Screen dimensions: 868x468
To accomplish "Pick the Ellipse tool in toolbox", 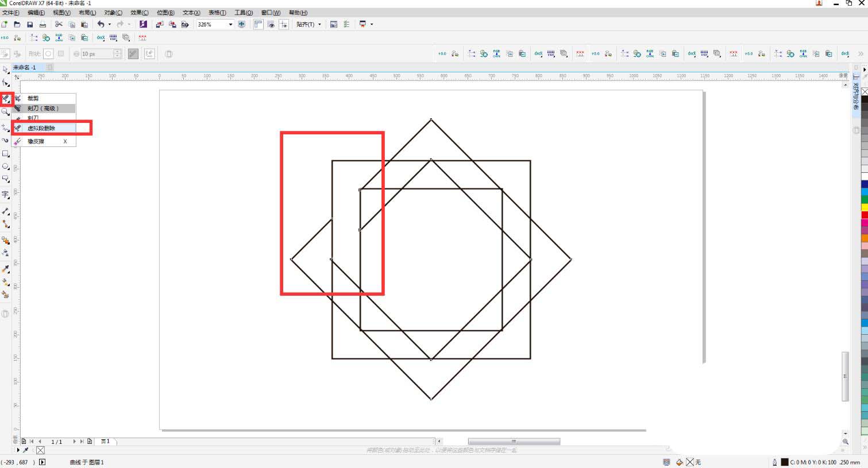I will click(5, 167).
